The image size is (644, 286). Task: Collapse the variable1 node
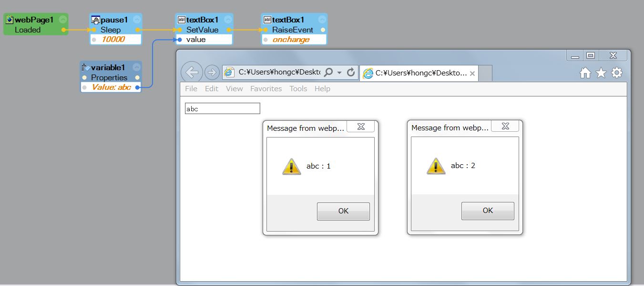point(137,67)
